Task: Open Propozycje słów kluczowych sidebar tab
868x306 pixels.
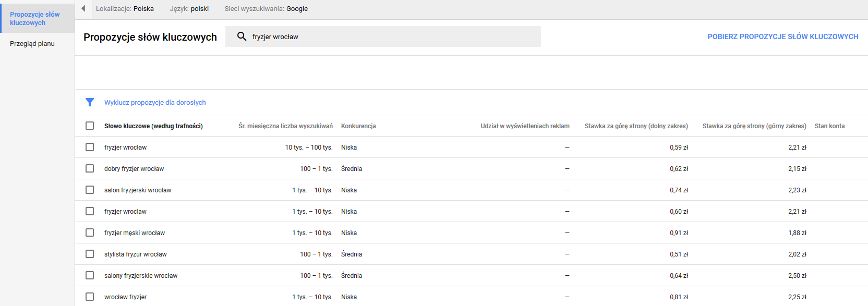Action: (x=38, y=18)
